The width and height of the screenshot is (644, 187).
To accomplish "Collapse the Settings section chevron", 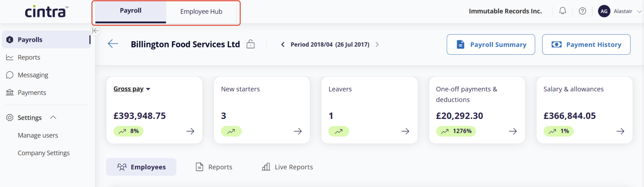I will [53, 117].
